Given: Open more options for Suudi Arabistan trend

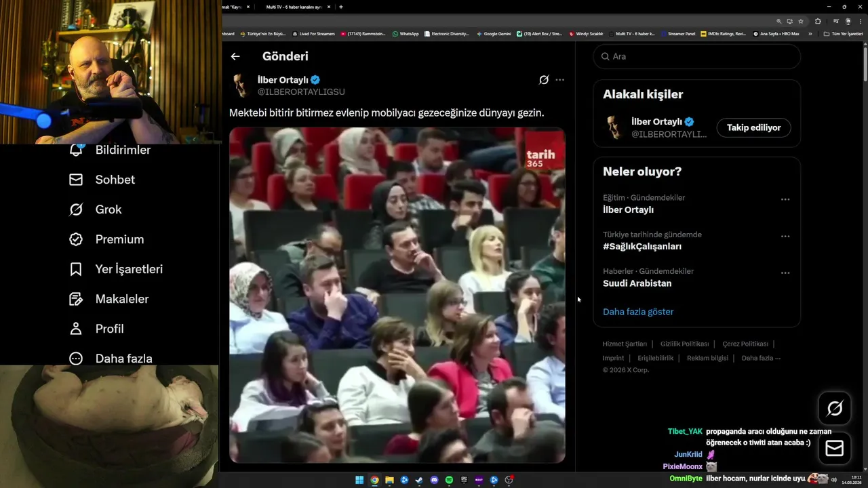Looking at the screenshot, I should coord(785,272).
